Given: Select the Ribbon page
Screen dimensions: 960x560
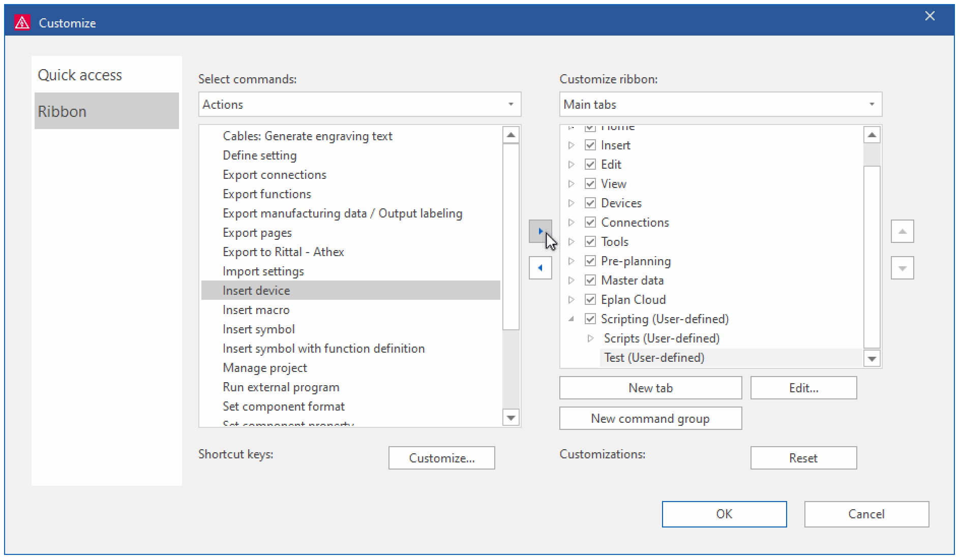Looking at the screenshot, I should tap(107, 111).
